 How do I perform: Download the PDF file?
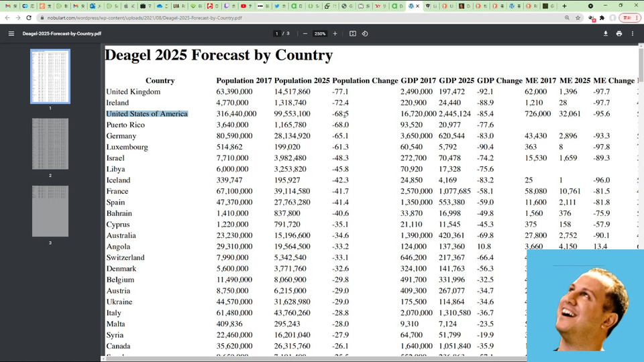605,34
